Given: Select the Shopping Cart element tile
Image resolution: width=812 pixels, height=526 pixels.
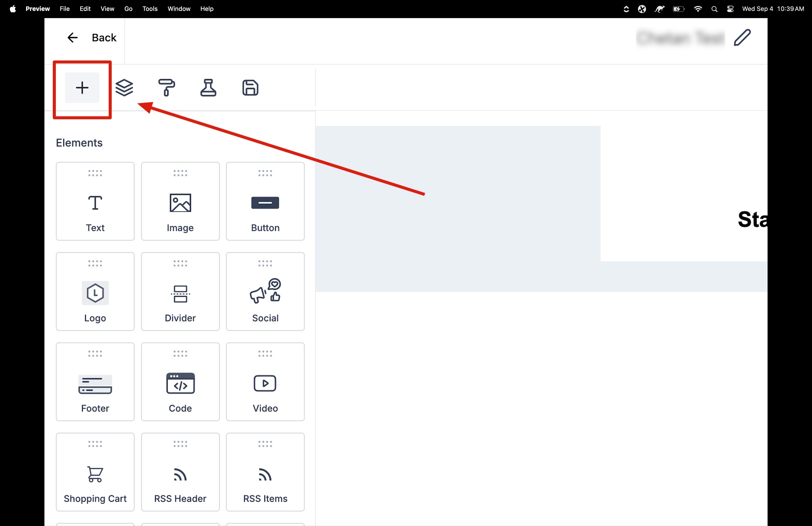Looking at the screenshot, I should click(95, 472).
